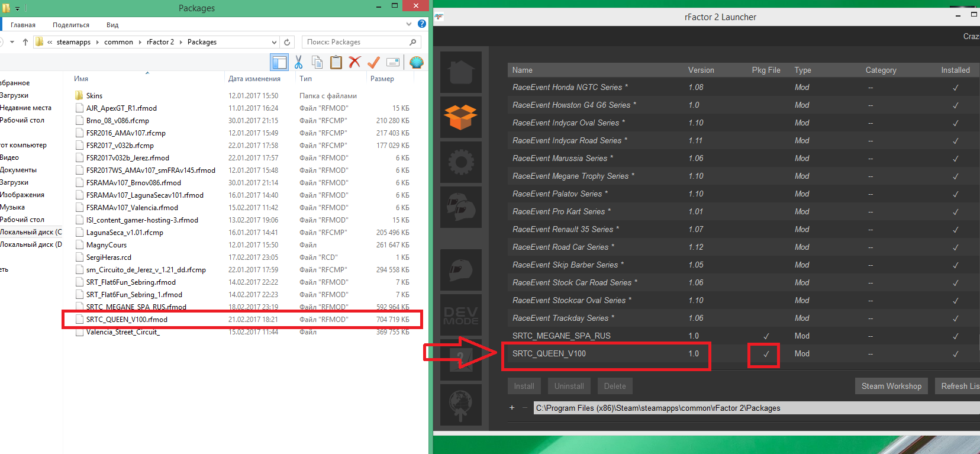980x454 pixels.
Task: Open the orange Packages box icon in launcher sidebar
Action: [461, 117]
